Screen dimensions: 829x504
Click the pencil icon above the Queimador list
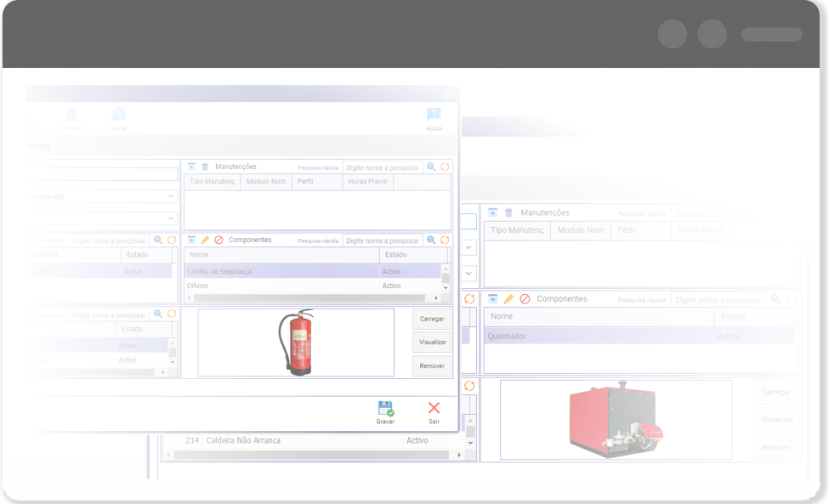click(508, 299)
